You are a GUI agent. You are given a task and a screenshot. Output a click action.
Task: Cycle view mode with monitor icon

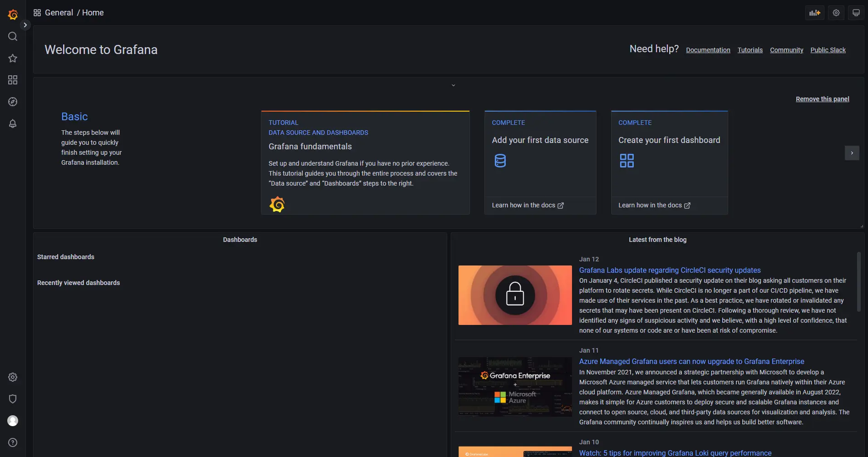tap(856, 13)
